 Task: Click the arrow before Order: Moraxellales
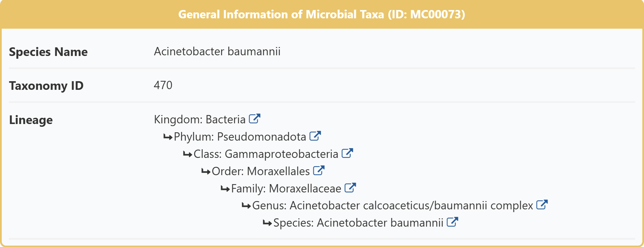206,172
